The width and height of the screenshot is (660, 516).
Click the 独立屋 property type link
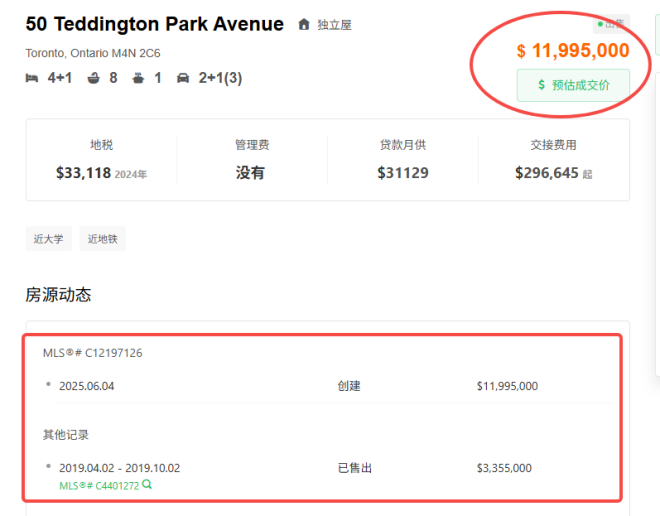pos(335,25)
